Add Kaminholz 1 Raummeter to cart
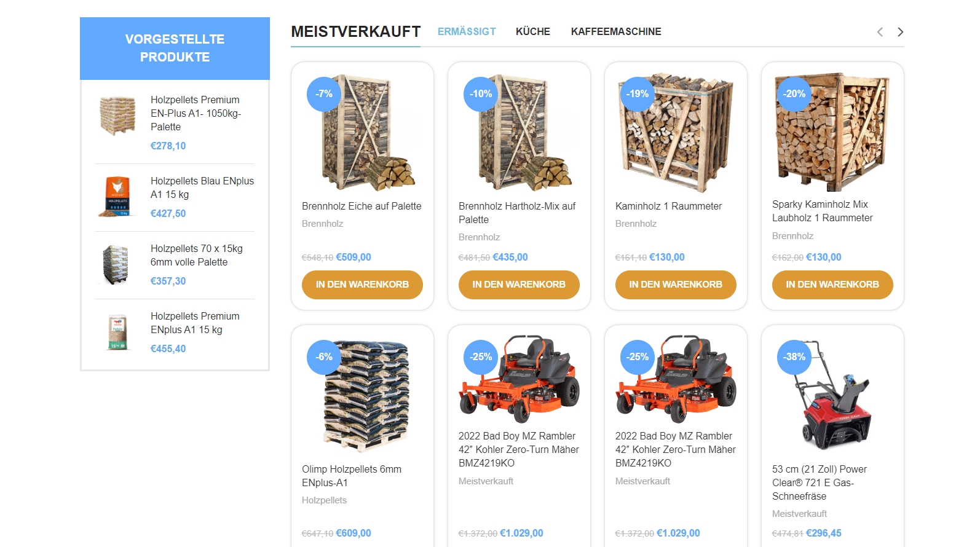Image resolution: width=980 pixels, height=547 pixels. (x=676, y=285)
